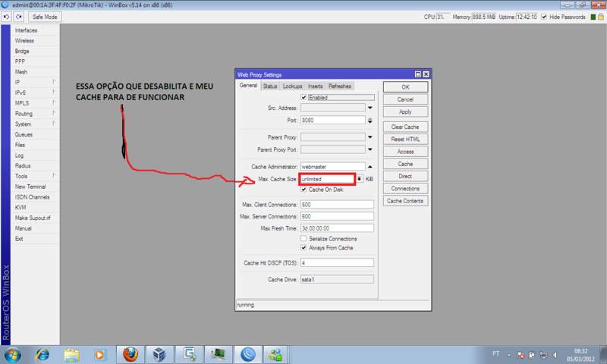Screen dimensions: 607x364
Task: Open Interfaces from sidebar menu
Action: 26,30
